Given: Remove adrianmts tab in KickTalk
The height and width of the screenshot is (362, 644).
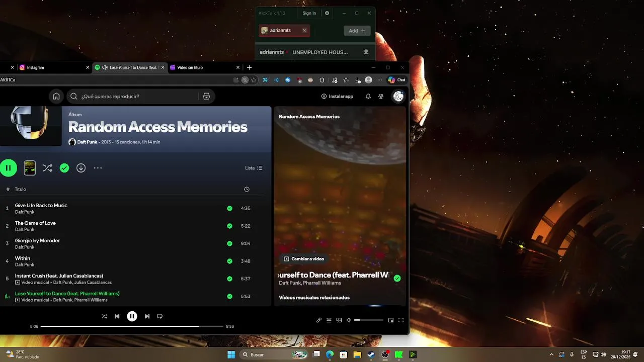Looking at the screenshot, I should coord(304,31).
